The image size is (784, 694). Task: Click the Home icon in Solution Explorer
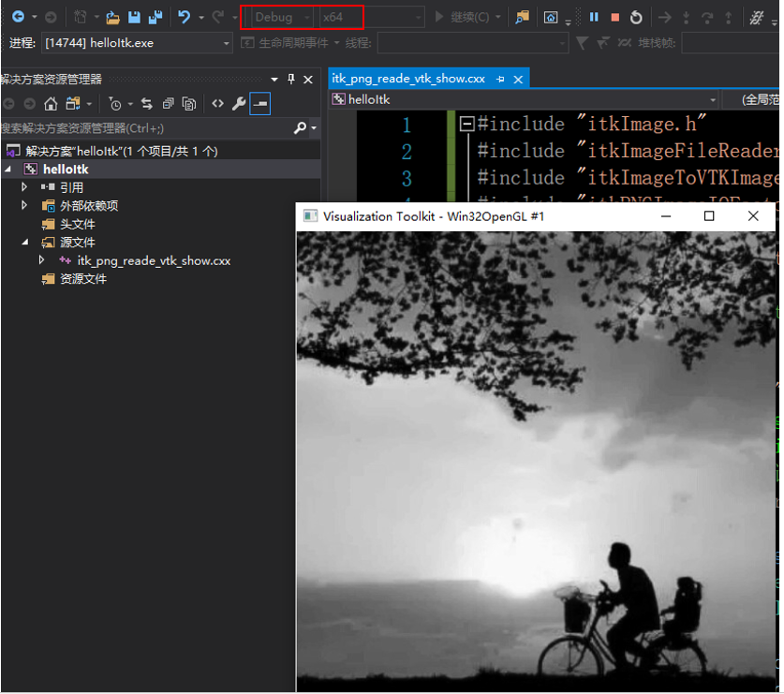click(51, 104)
